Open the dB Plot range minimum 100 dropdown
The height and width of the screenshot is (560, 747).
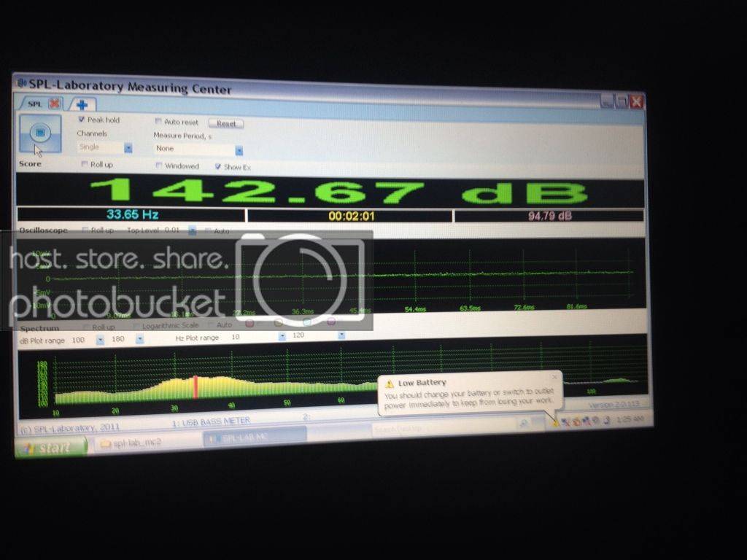100,340
